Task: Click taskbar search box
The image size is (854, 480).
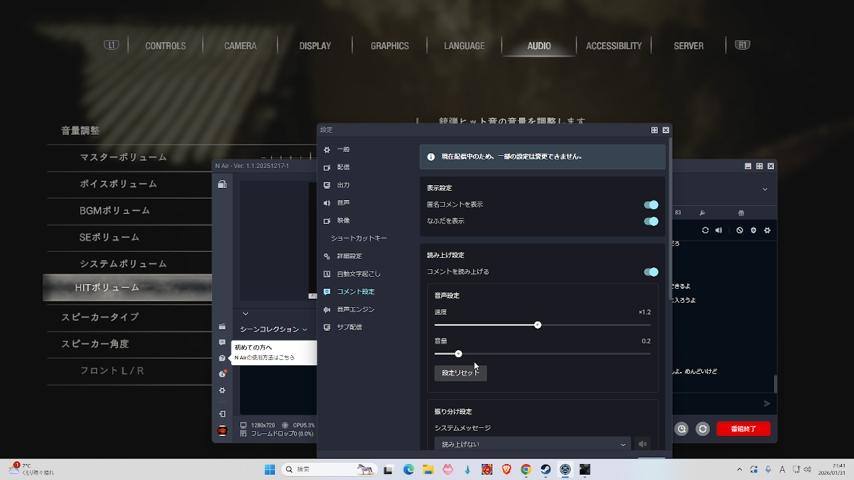Action: [x=329, y=469]
